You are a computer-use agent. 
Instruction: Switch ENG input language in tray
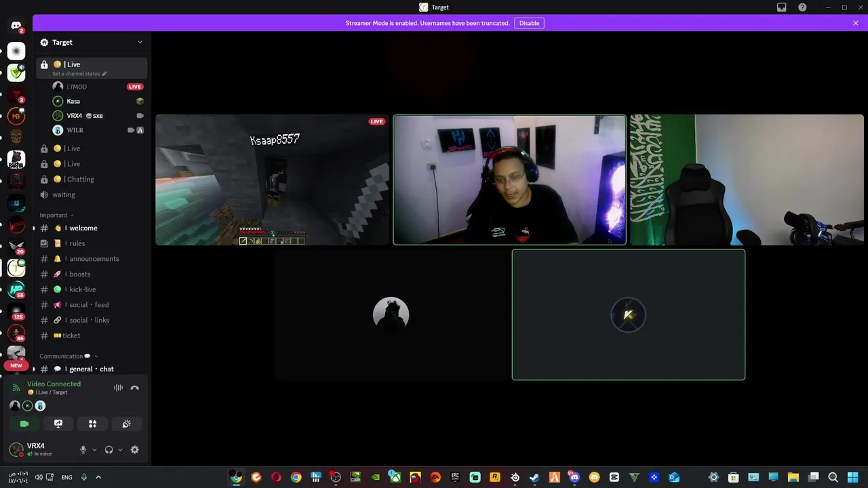click(66, 477)
